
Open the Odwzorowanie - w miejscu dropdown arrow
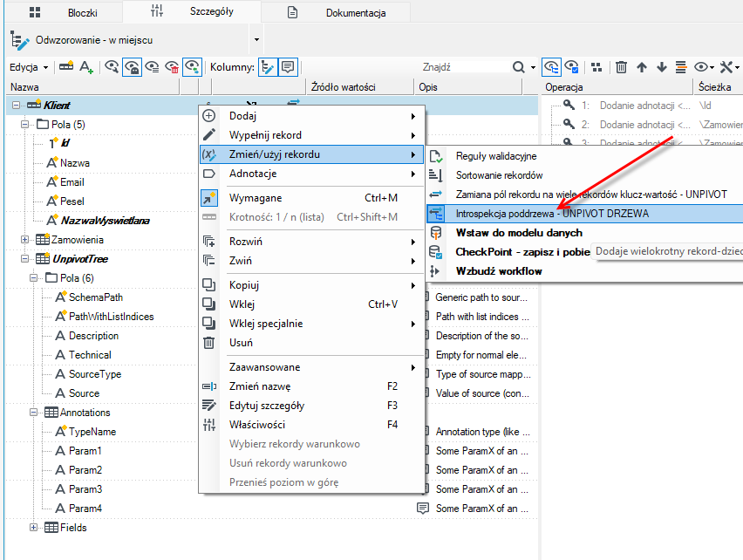(x=256, y=40)
